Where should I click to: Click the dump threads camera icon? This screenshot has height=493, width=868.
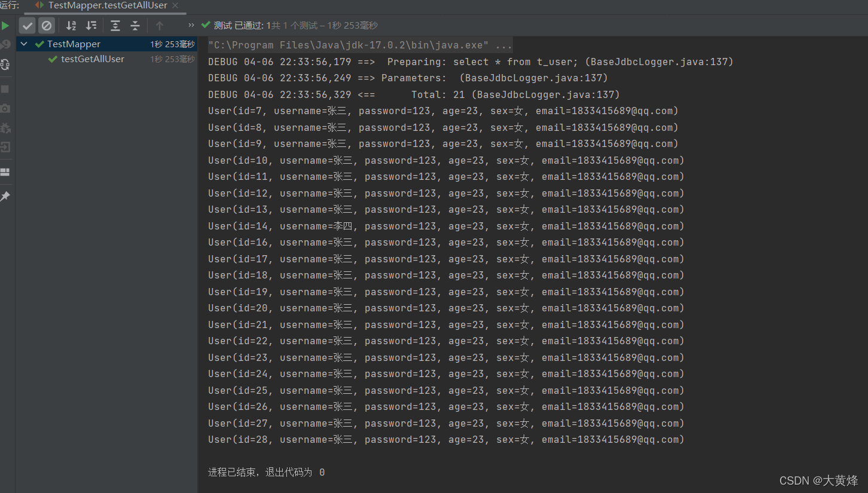pyautogui.click(x=5, y=108)
